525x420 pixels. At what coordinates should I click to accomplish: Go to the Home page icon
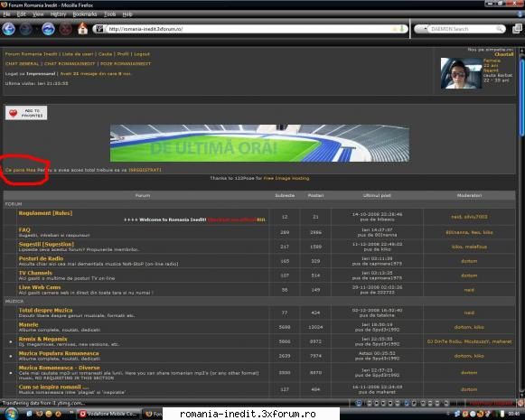pyautogui.click(x=82, y=29)
